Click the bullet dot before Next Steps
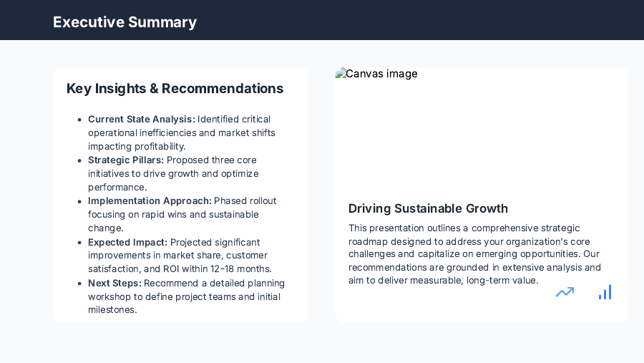The image size is (644, 363). tap(79, 284)
